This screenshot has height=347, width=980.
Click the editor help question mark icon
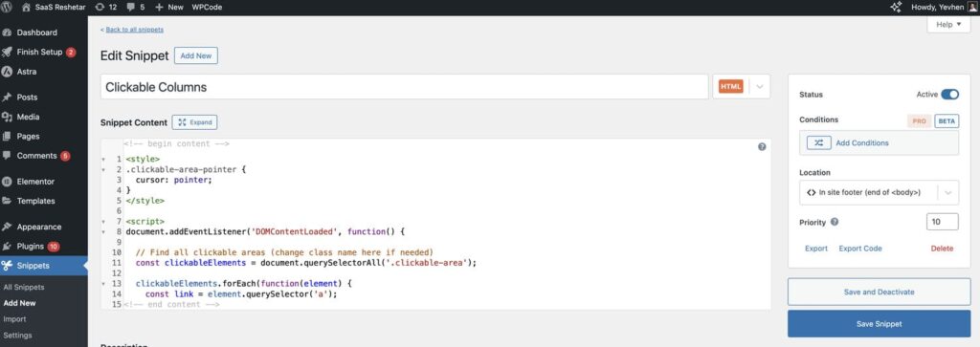click(761, 146)
